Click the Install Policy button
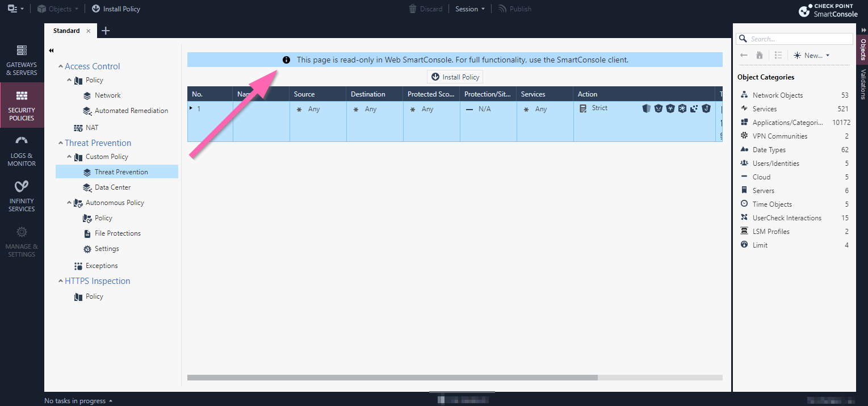Screen dimensions: 868x406 coord(455,77)
